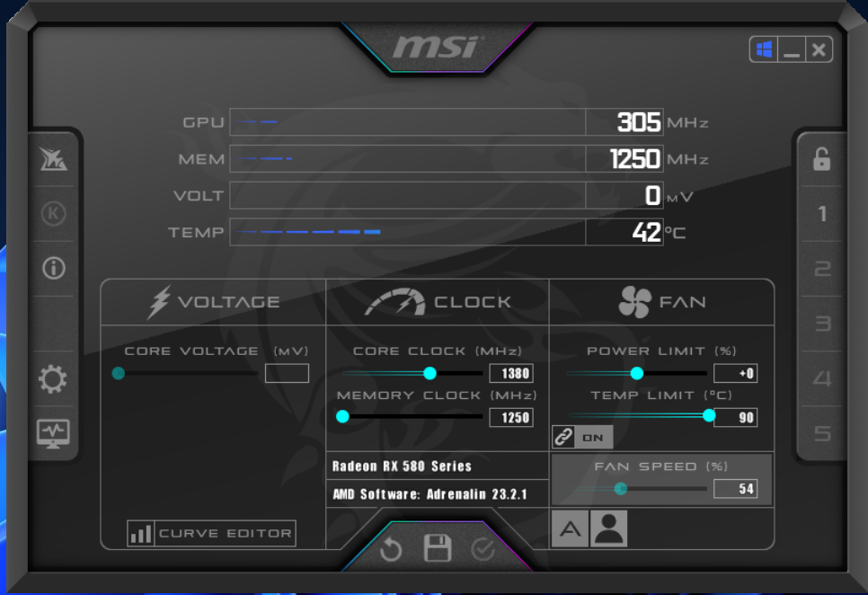Select profile slot 1
Image resolution: width=868 pixels, height=595 pixels.
[x=822, y=214]
